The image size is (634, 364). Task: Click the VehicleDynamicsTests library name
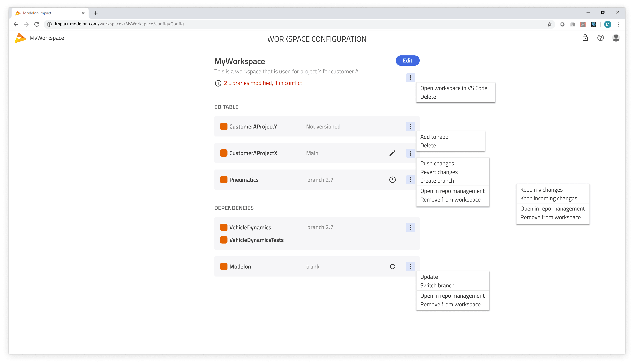tap(256, 240)
